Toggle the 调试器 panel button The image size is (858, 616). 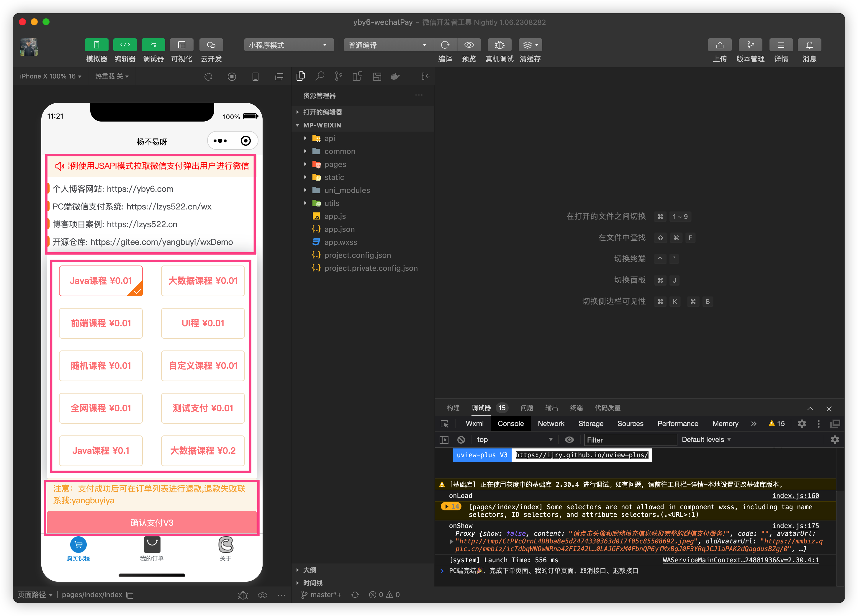click(x=153, y=45)
